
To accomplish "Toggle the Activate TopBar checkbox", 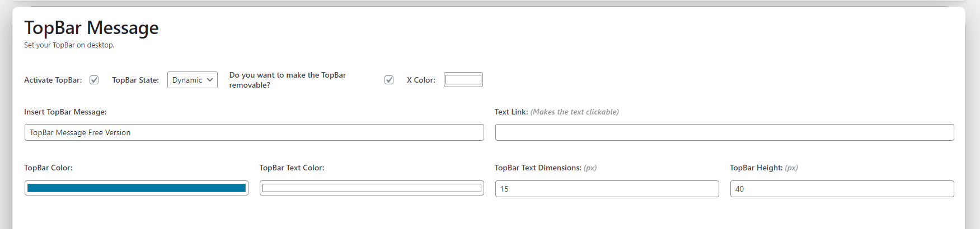I will [x=94, y=80].
